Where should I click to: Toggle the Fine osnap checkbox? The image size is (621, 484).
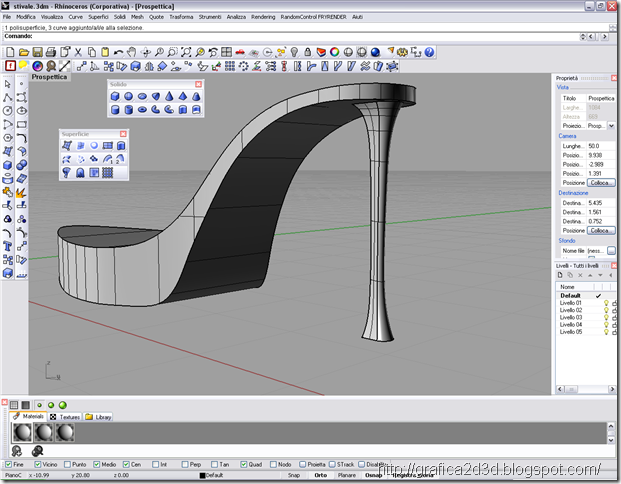8,464
